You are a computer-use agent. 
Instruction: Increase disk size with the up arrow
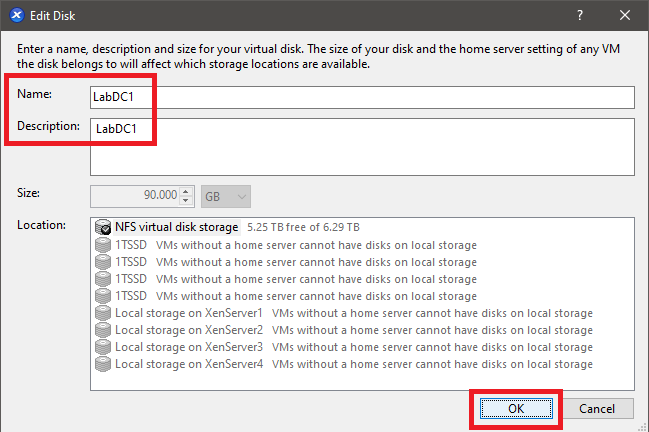[187, 190]
